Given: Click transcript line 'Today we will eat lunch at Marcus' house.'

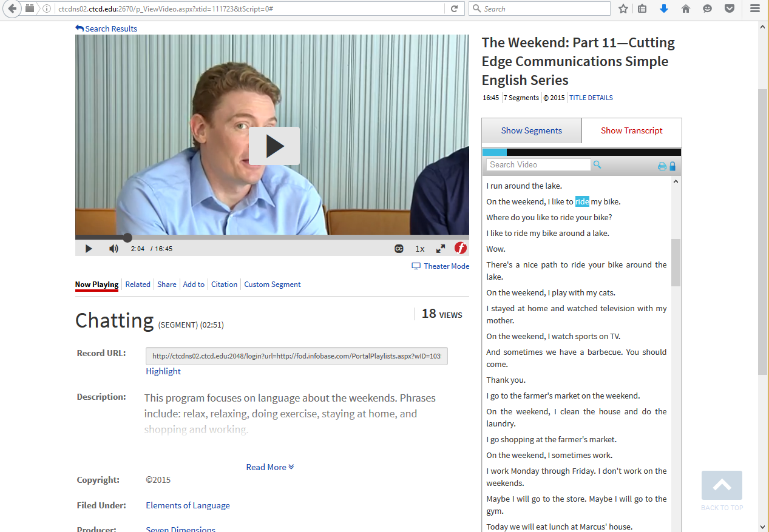Looking at the screenshot, I should click(x=559, y=527).
